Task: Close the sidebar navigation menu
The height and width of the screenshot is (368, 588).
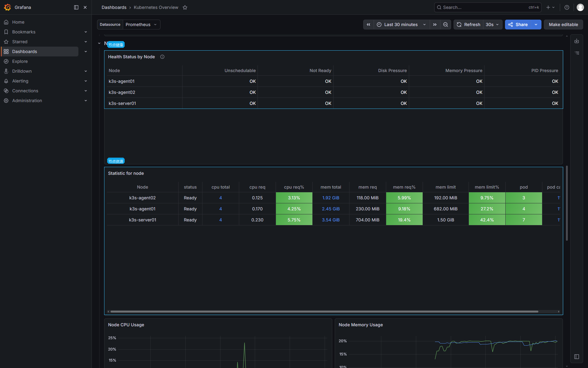Action: (x=85, y=7)
